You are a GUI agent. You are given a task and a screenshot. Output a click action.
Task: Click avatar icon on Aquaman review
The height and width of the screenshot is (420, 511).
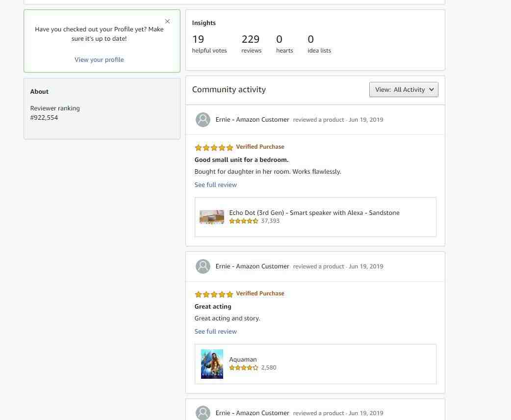click(x=203, y=266)
